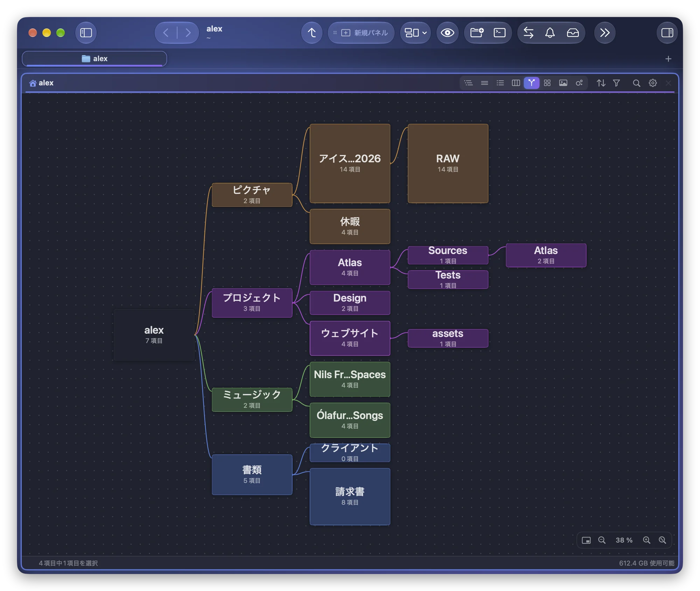Image resolution: width=700 pixels, height=591 pixels.
Task: Open the terminal icon in toolbar
Action: pyautogui.click(x=499, y=33)
